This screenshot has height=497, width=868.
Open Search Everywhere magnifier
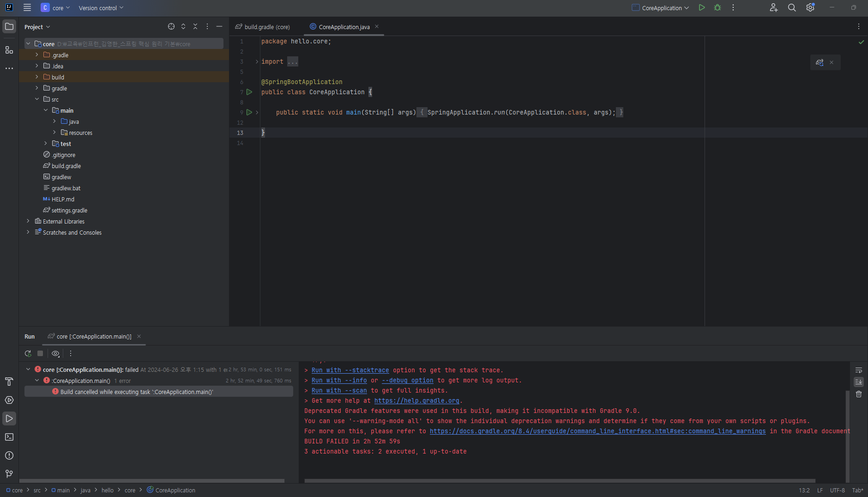792,7
